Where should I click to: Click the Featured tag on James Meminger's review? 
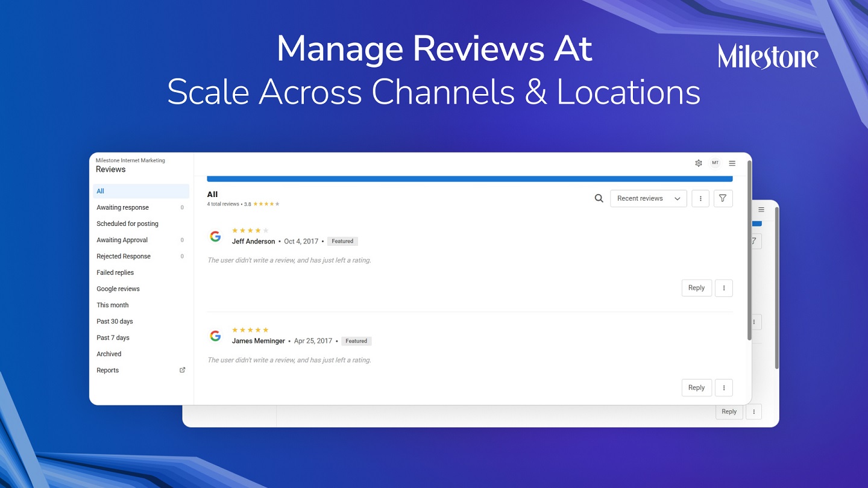356,341
